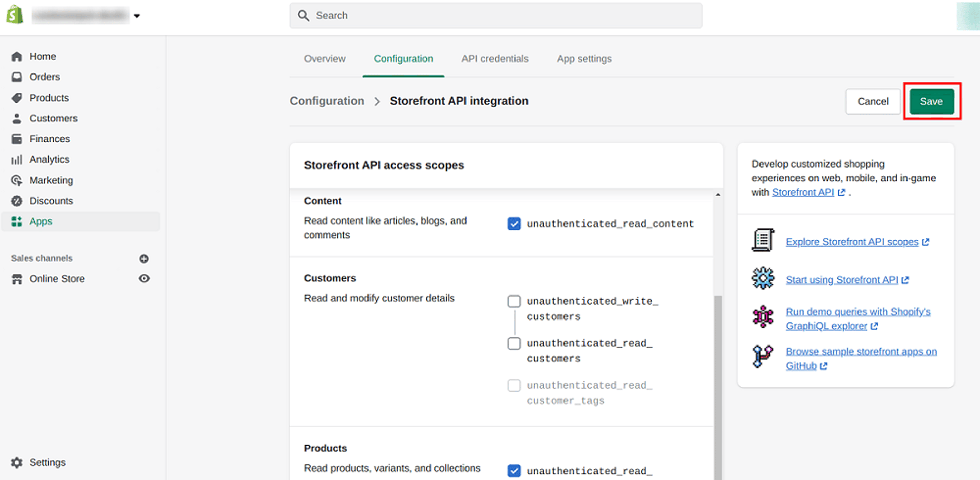Switch to the Overview tab
Viewport: 980px width, 480px height.
325,59
